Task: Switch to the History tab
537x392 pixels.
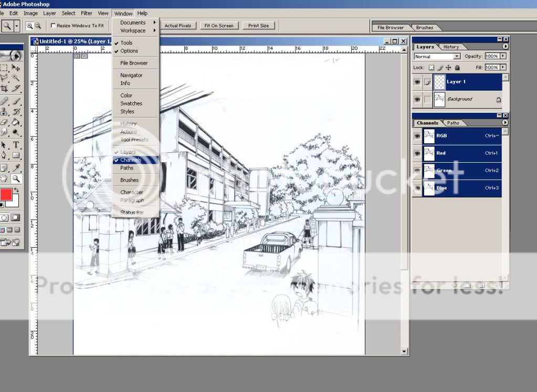Action: (x=451, y=47)
